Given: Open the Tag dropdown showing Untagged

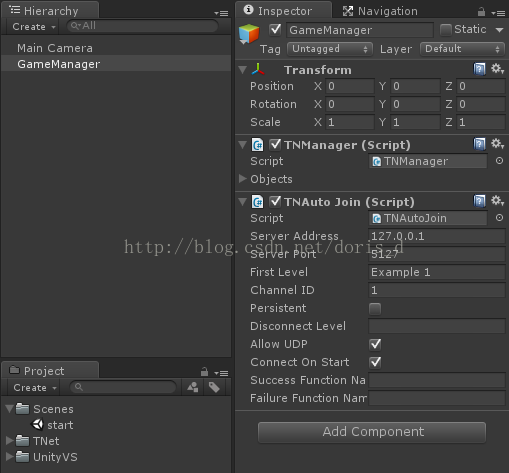Looking at the screenshot, I should [330, 49].
